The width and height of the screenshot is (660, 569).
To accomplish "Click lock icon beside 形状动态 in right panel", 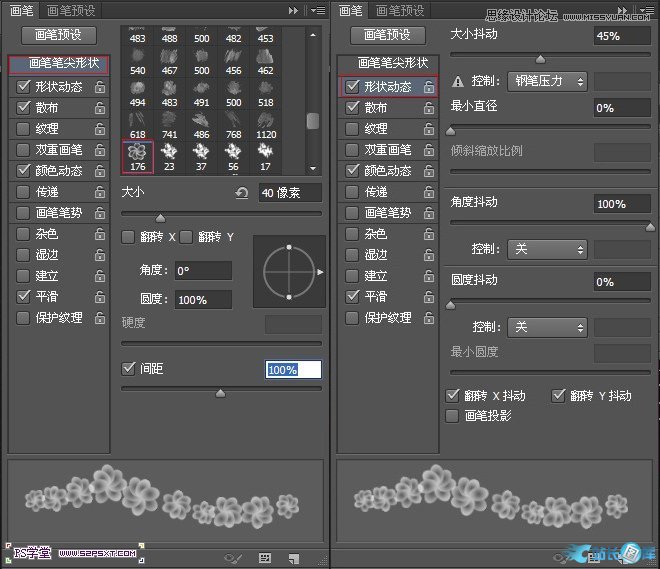I will (x=428, y=87).
